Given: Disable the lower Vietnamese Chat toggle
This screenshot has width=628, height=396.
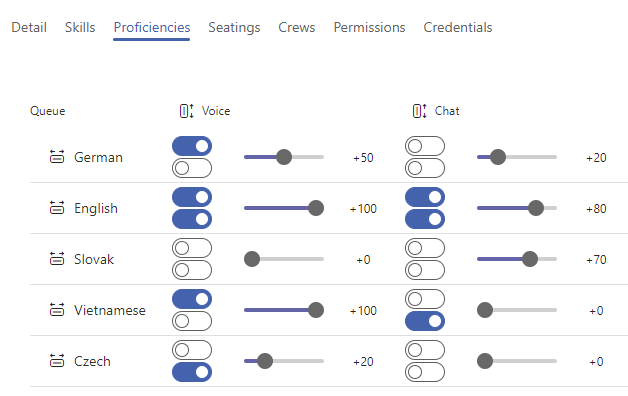Looking at the screenshot, I should (425, 321).
